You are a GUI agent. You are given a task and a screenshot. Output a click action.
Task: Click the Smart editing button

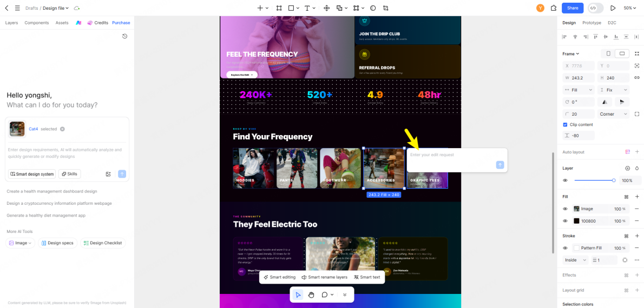click(280, 277)
